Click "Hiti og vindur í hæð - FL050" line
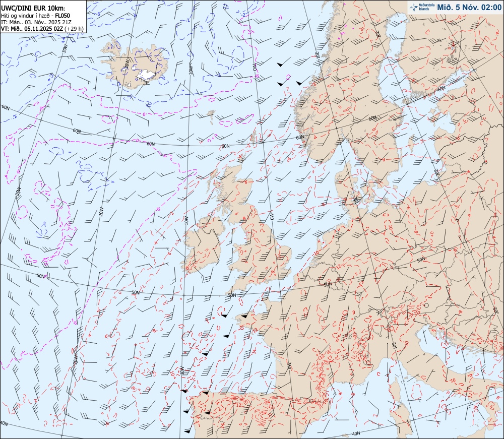Screen dimensions: 504x439 (x=35, y=16)
